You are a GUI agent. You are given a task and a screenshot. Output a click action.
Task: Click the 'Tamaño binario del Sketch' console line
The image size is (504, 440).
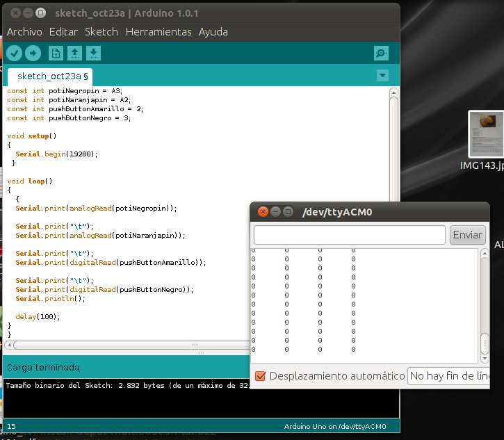[x=127, y=385]
